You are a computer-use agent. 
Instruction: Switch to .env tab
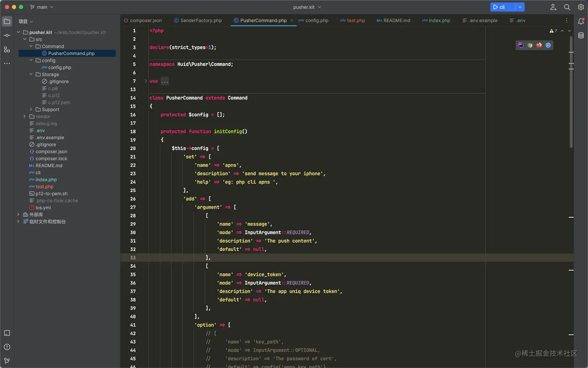click(x=518, y=20)
